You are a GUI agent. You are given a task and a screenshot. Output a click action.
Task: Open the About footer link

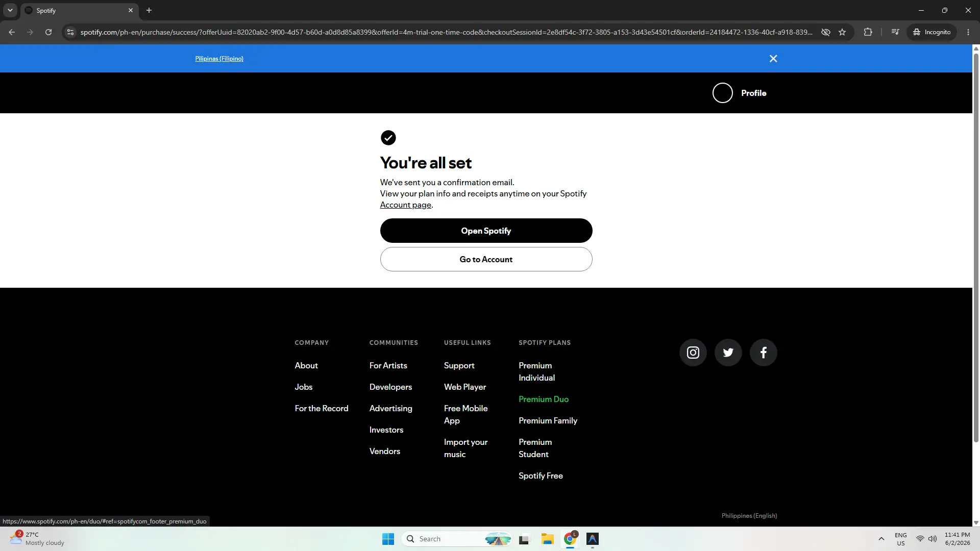306,365
